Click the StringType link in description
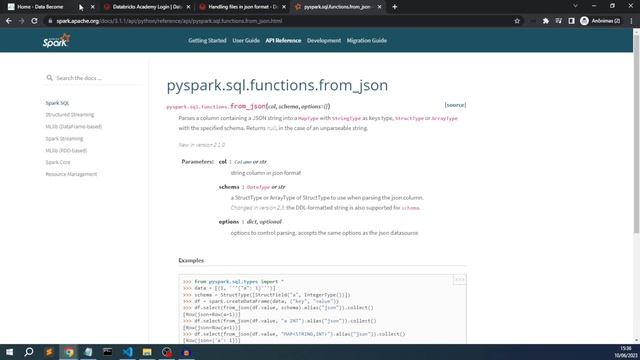The height and width of the screenshot is (360, 640). (347, 118)
